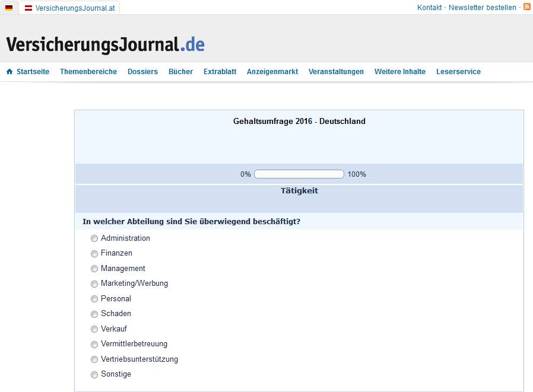Select the Vermittlerbetreuung radio button
This screenshot has width=533, height=392.
pyautogui.click(x=94, y=345)
